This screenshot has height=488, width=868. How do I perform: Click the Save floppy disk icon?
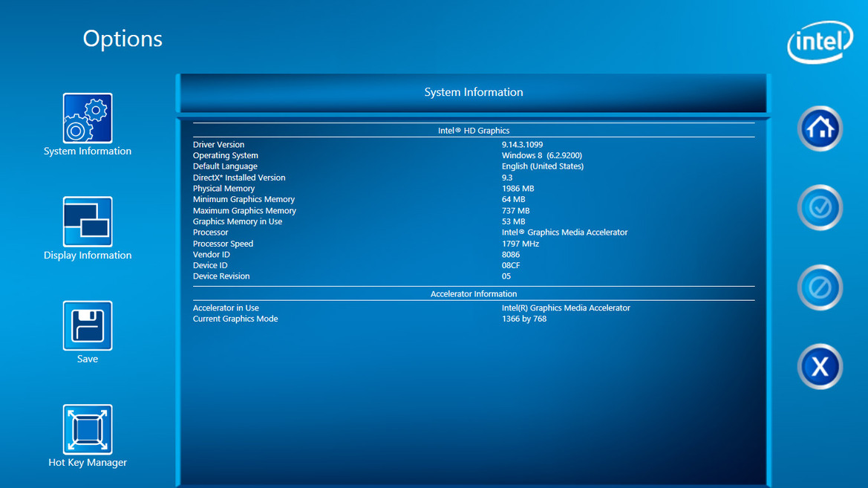point(88,325)
